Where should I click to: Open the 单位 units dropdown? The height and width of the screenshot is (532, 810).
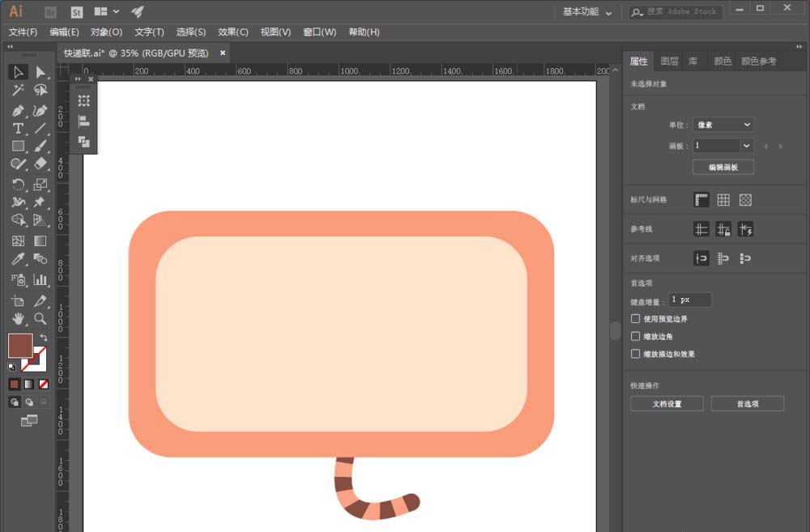[723, 125]
